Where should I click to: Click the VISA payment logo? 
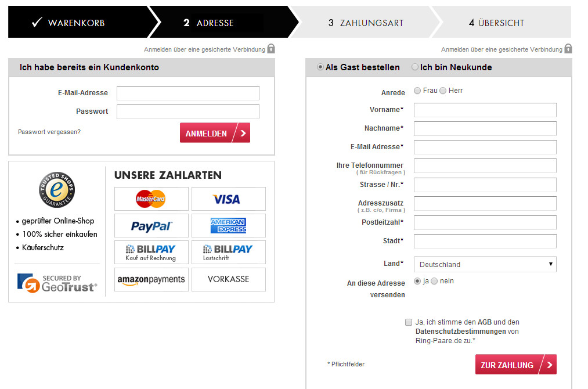coord(228,199)
